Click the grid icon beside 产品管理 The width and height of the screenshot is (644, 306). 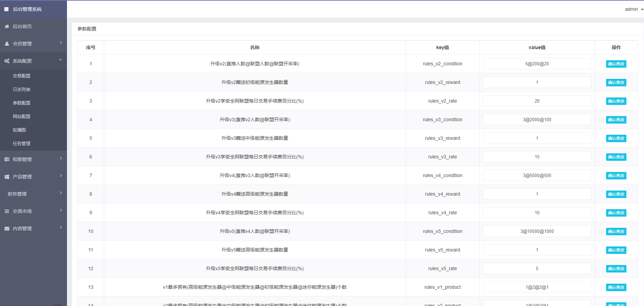click(x=7, y=177)
